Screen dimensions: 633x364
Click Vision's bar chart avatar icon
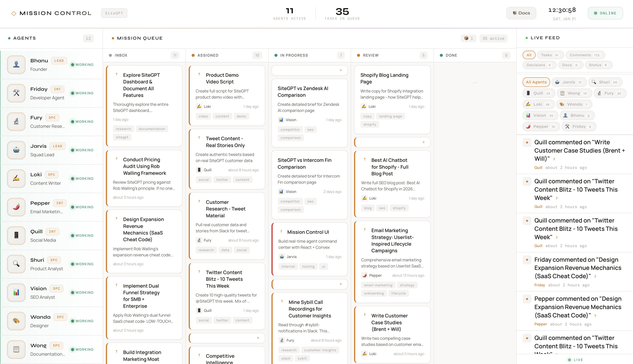pos(16,292)
